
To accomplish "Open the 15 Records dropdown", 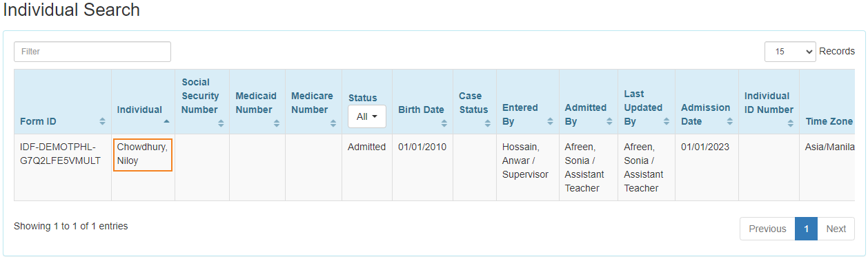I will click(790, 52).
